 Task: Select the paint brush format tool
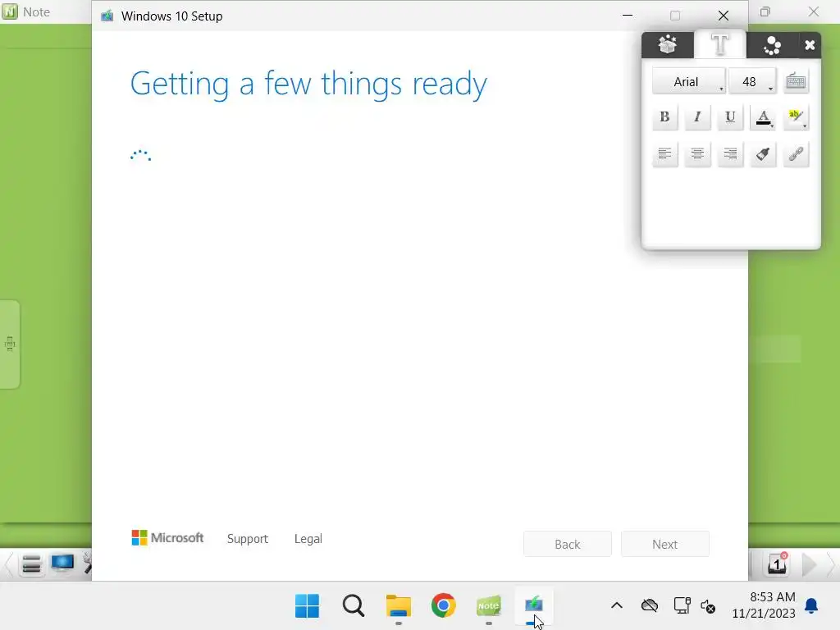[x=764, y=154]
